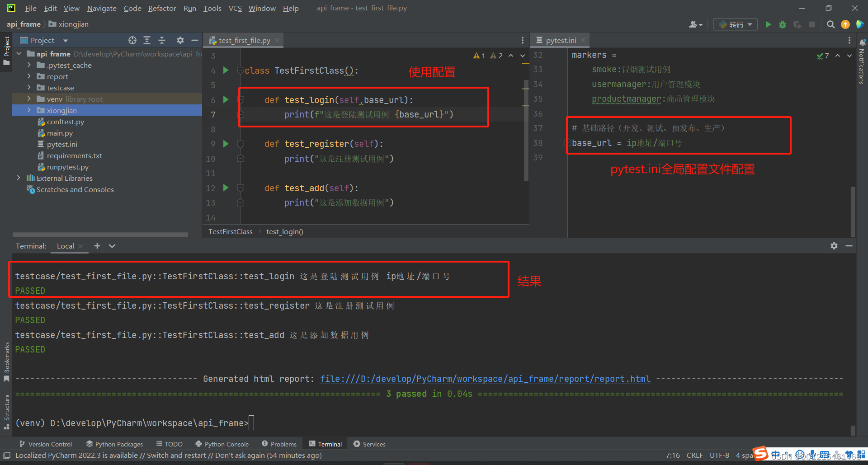
Task: Click CRLF line separator in status bar
Action: pos(694,455)
